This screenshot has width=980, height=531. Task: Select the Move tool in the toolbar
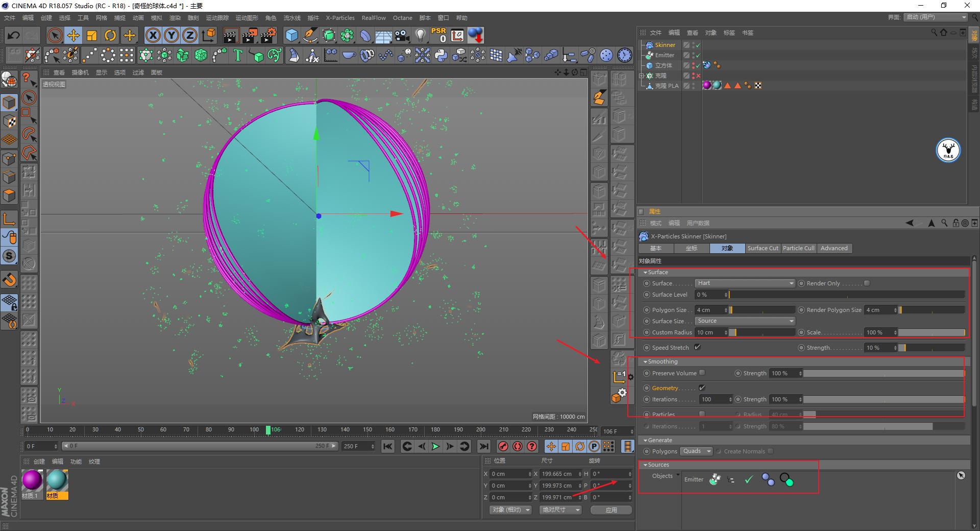[x=73, y=35]
